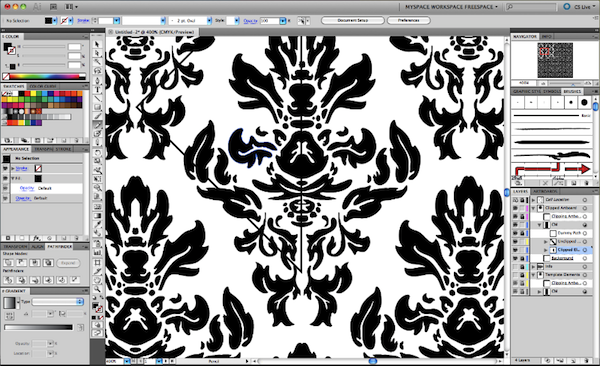Toggle visibility of the Background layer
This screenshot has width=600, height=366.
point(515,258)
